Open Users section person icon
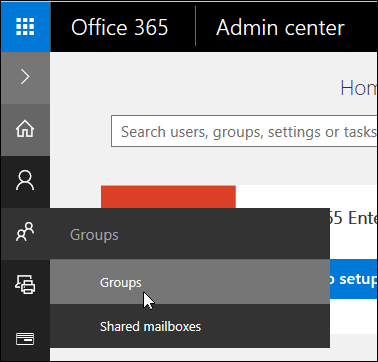This screenshot has width=378, height=362. pos(25,181)
